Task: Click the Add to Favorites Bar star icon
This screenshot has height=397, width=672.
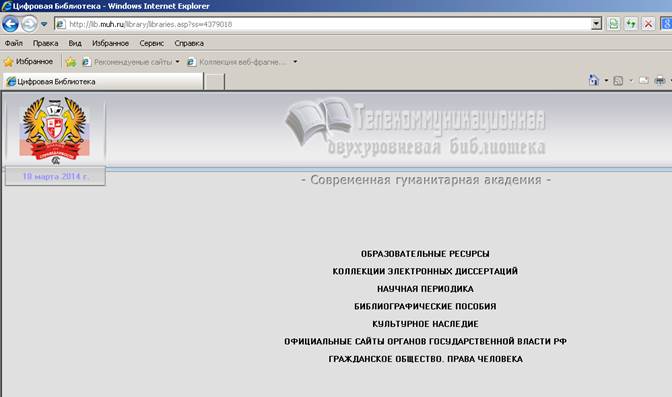Action: (x=71, y=62)
